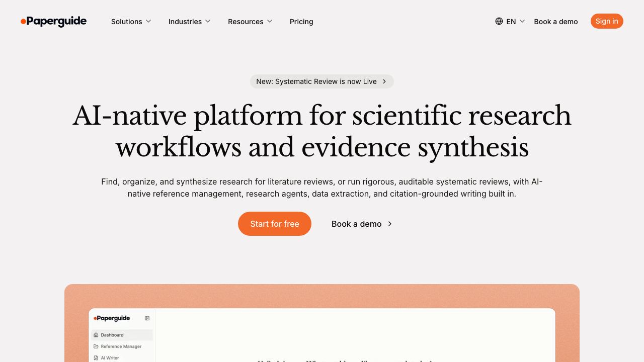Click the Paperguide logo in the header

click(x=53, y=21)
